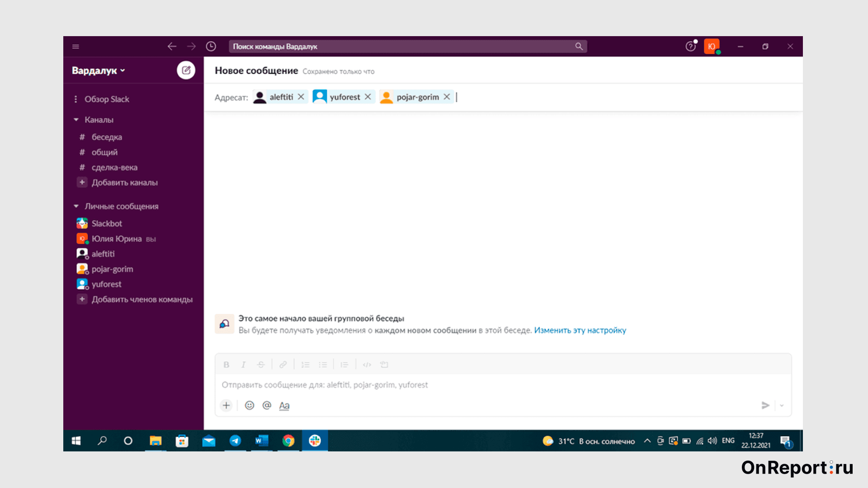Toggle inline code formatting
868x488 pixels.
[367, 365]
